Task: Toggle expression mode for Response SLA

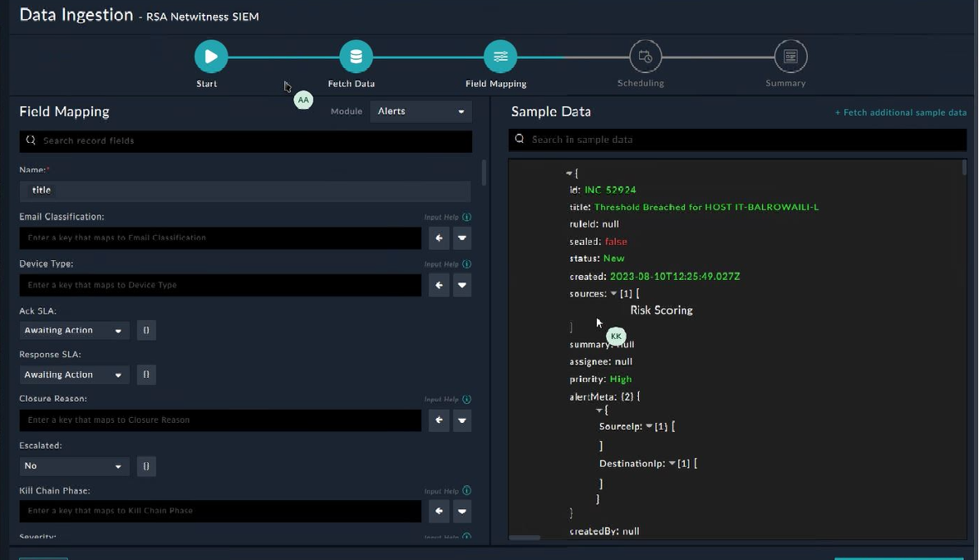Action: click(x=146, y=376)
